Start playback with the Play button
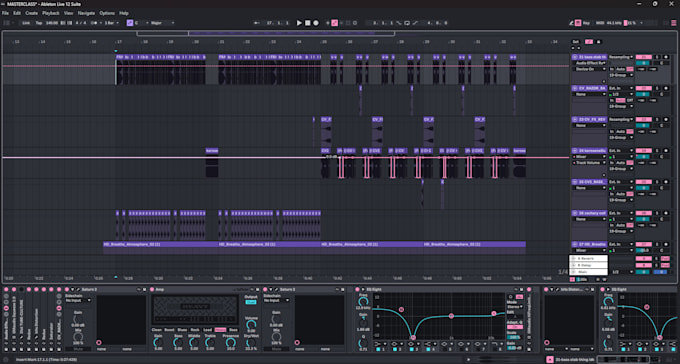 [x=299, y=23]
